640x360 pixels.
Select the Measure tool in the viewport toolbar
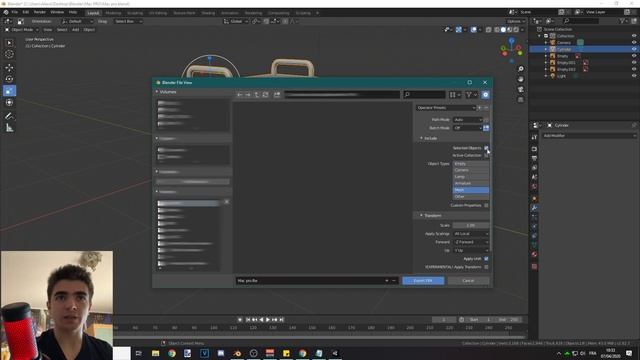pos(9,128)
